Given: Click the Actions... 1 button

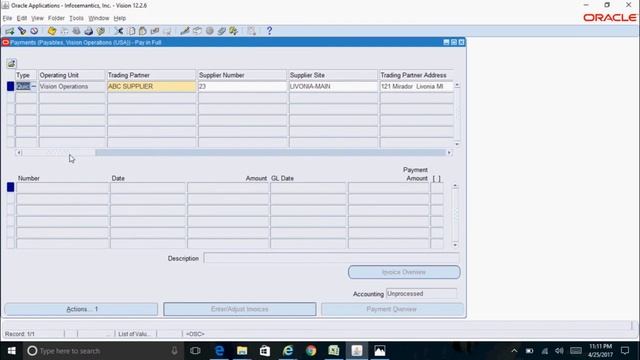Looking at the screenshot, I should pos(81,309).
